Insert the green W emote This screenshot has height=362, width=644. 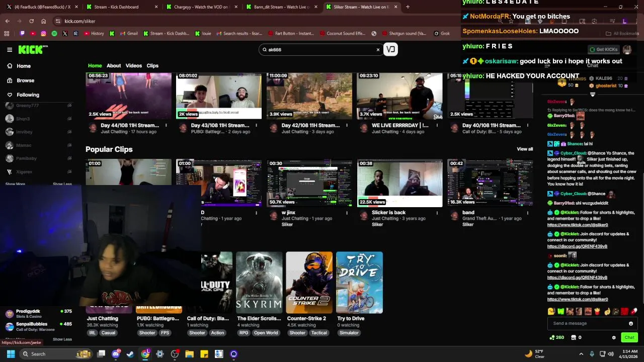pyautogui.click(x=560, y=311)
